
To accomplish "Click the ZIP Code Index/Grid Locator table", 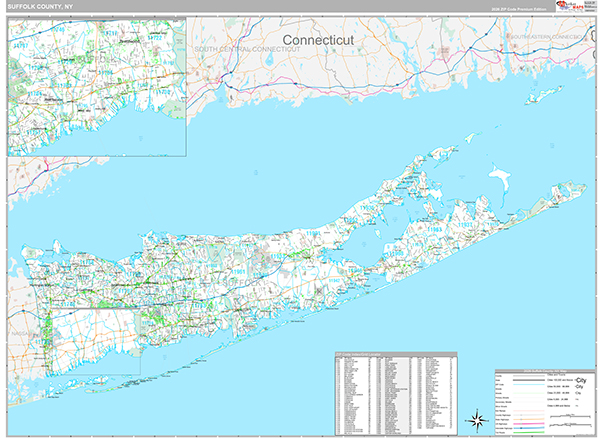I will click(396, 394).
